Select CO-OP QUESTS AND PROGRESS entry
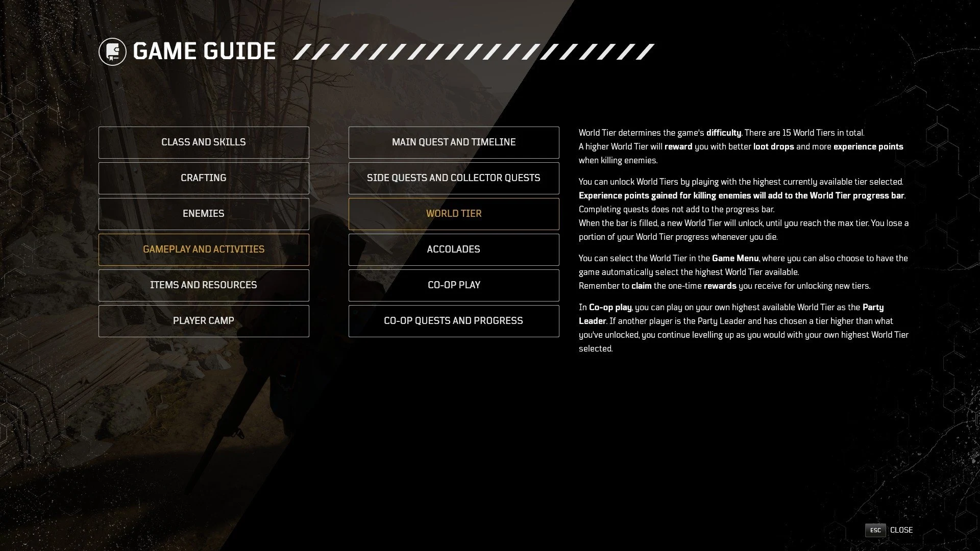980x551 pixels. point(454,321)
